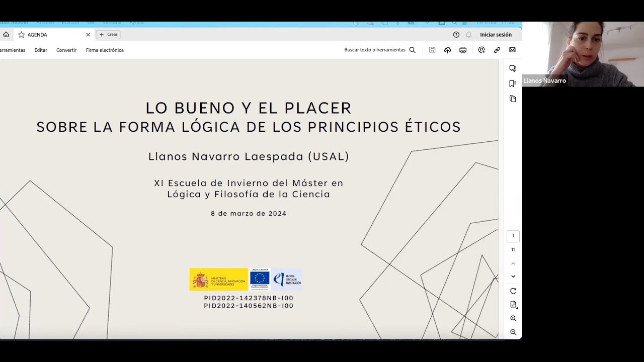
Task: Go to previous page with up chevron
Action: (x=513, y=263)
